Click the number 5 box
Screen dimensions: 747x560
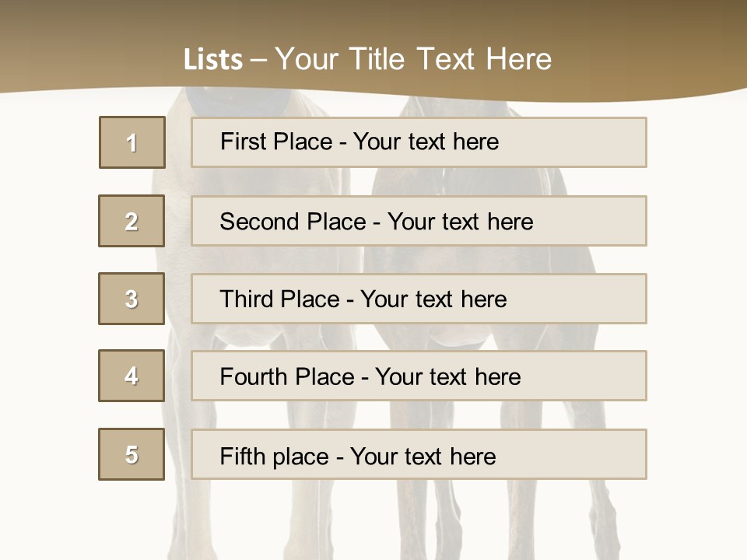coord(132,454)
